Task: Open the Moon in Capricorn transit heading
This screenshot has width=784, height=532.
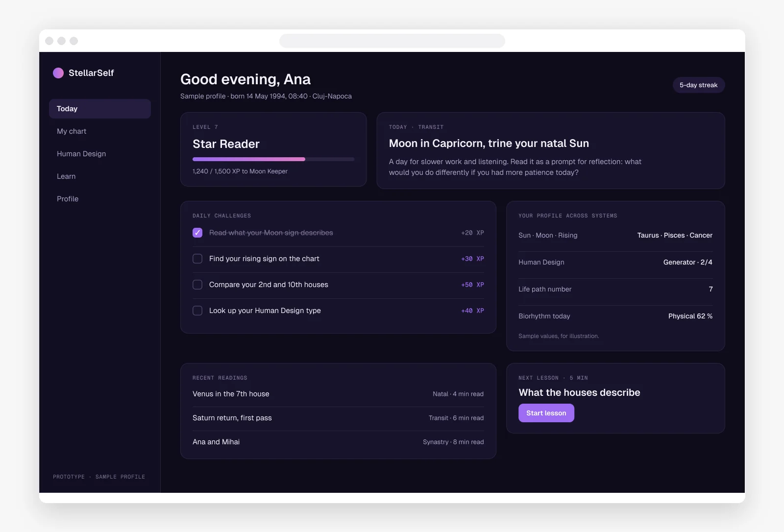Action: (x=489, y=144)
